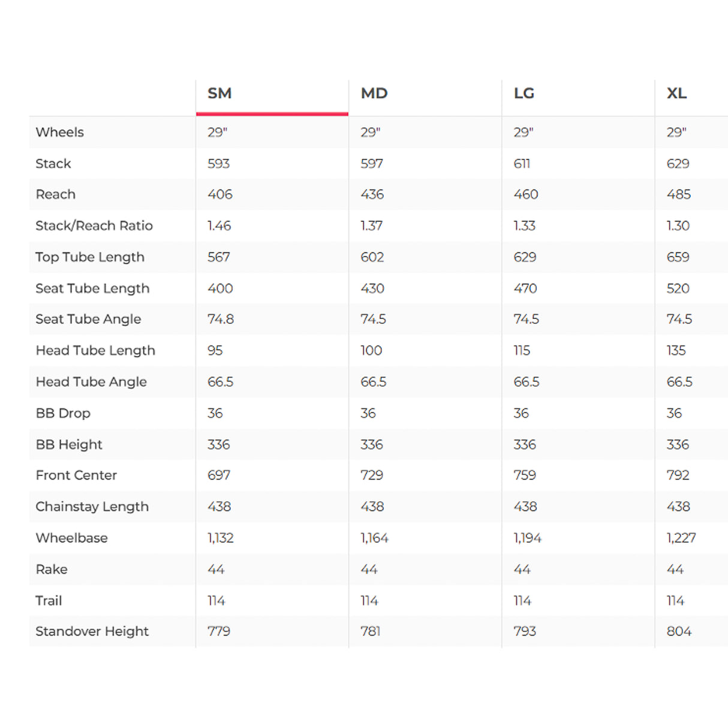
Task: Switch to the MD size column
Action: (374, 94)
